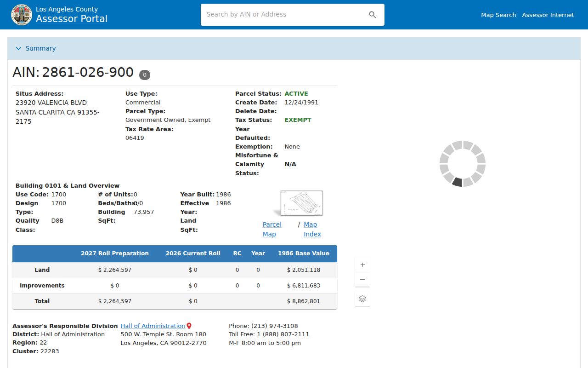This screenshot has height=368, width=588.
Task: Click the $ 2,051,118 land base value
Action: (304, 270)
